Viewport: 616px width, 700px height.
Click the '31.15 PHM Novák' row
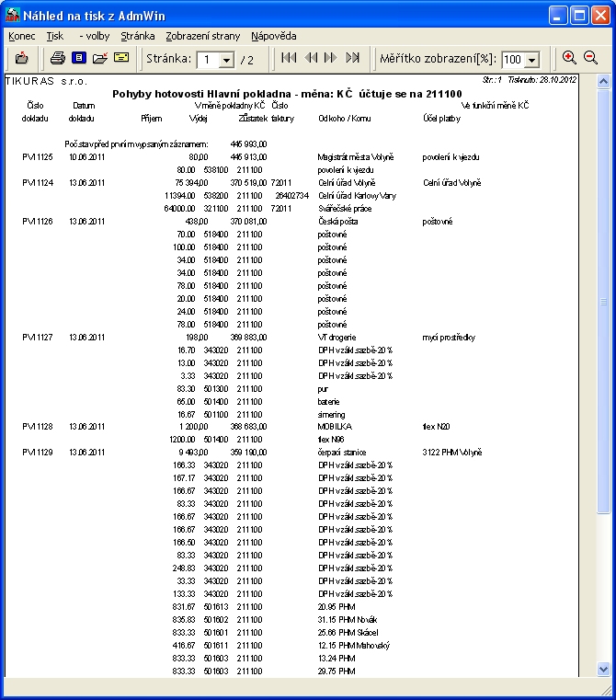pos(348,620)
